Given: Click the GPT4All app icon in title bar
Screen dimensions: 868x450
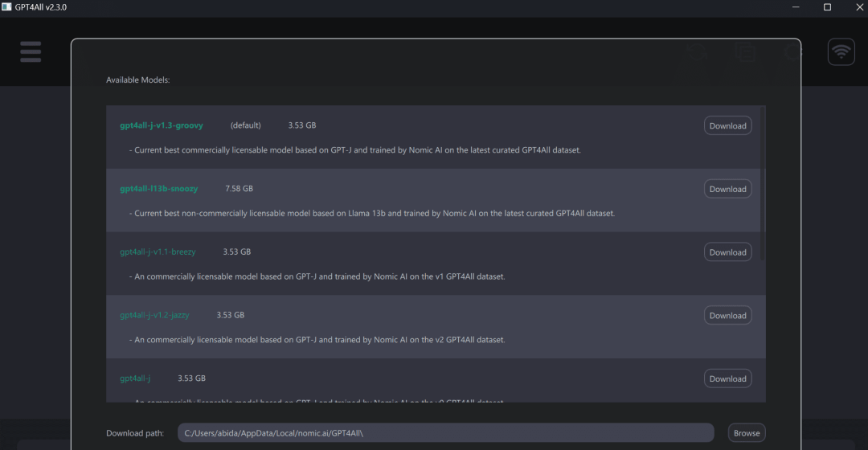Looking at the screenshot, I should pyautogui.click(x=7, y=7).
